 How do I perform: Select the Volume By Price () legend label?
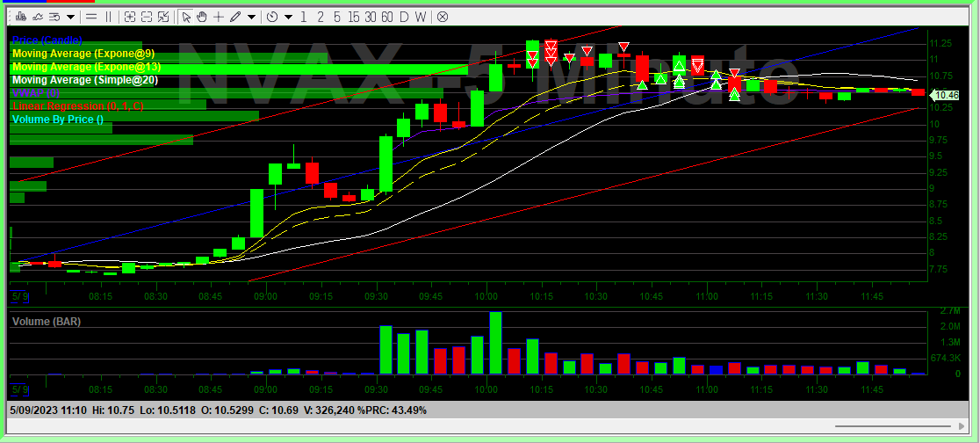click(x=57, y=120)
